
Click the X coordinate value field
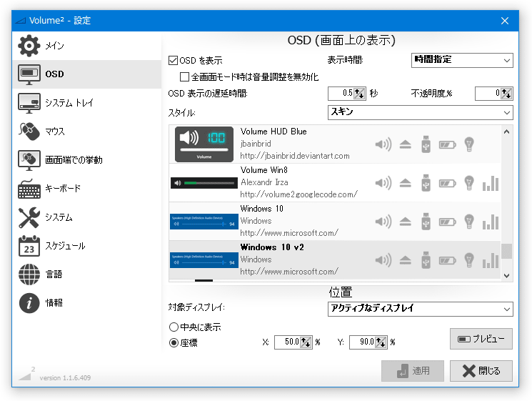(x=287, y=342)
